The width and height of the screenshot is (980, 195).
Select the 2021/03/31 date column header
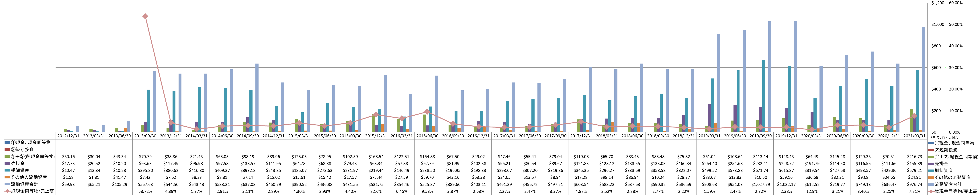tap(915, 136)
